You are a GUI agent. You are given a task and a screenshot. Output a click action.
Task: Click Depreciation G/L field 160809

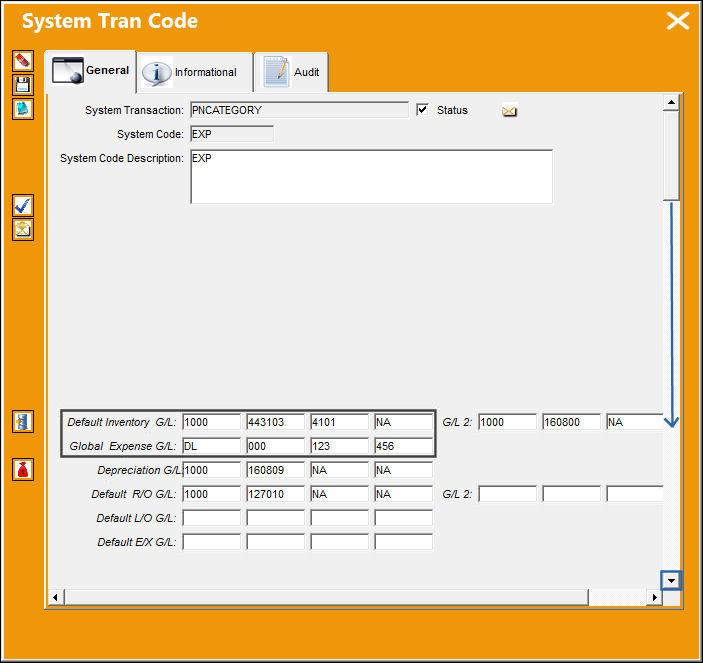coord(276,470)
